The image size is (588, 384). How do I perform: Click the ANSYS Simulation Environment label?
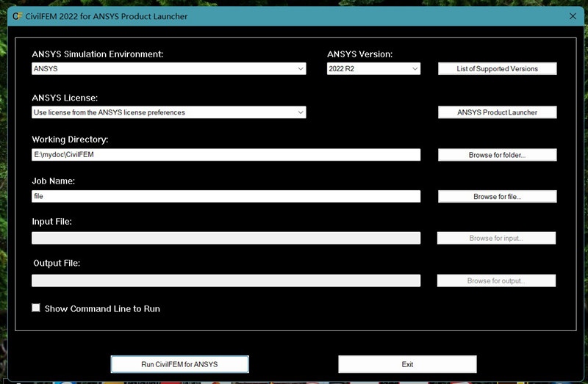click(x=98, y=54)
